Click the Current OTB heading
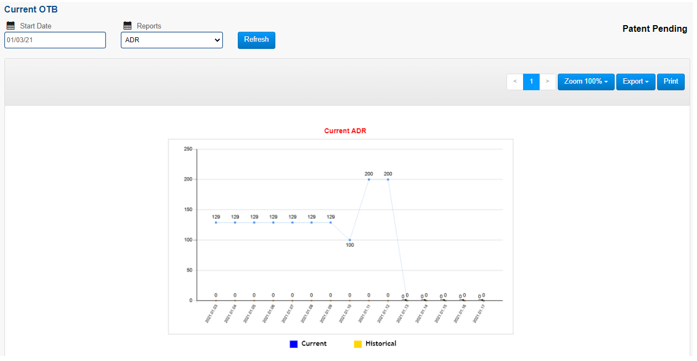This screenshot has height=361, width=697. 31,9
